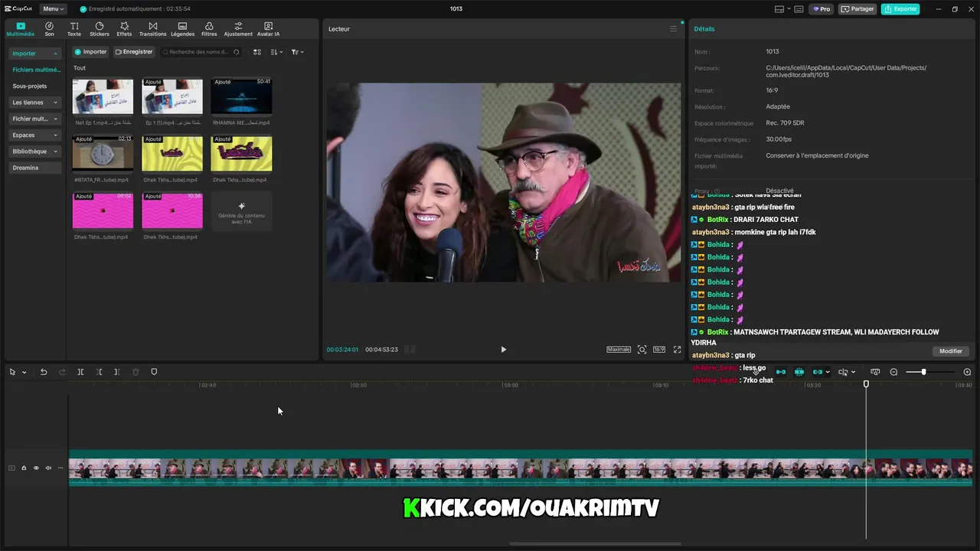
Task: Click the Partager button
Action: (x=857, y=9)
